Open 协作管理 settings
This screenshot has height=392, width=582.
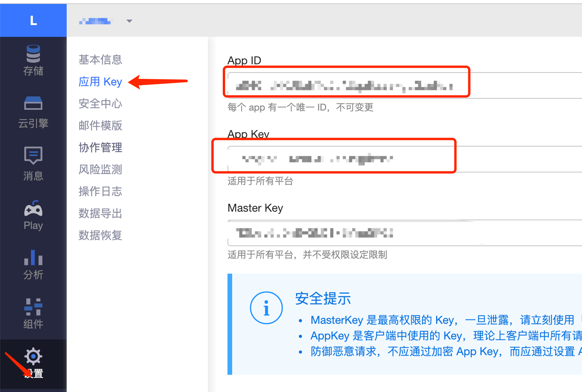(x=100, y=147)
